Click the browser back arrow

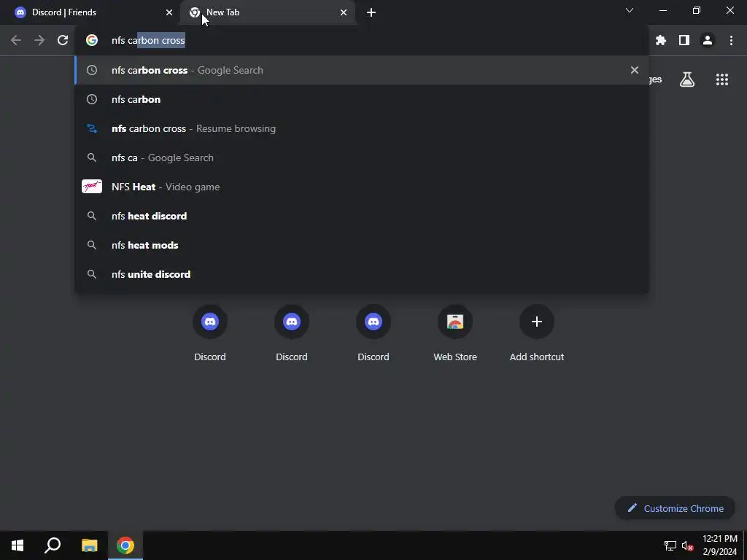16,40
